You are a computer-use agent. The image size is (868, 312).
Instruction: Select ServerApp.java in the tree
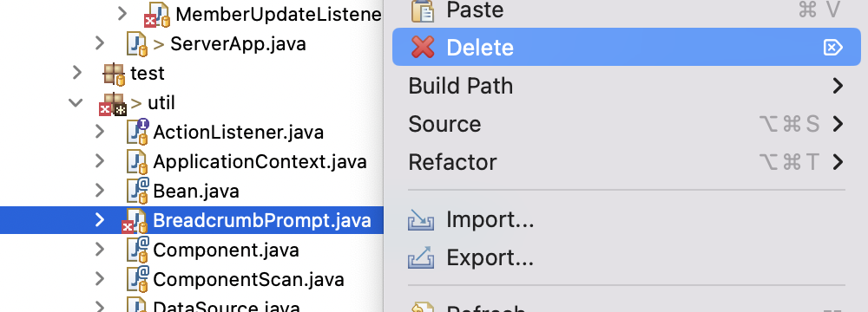(x=238, y=43)
